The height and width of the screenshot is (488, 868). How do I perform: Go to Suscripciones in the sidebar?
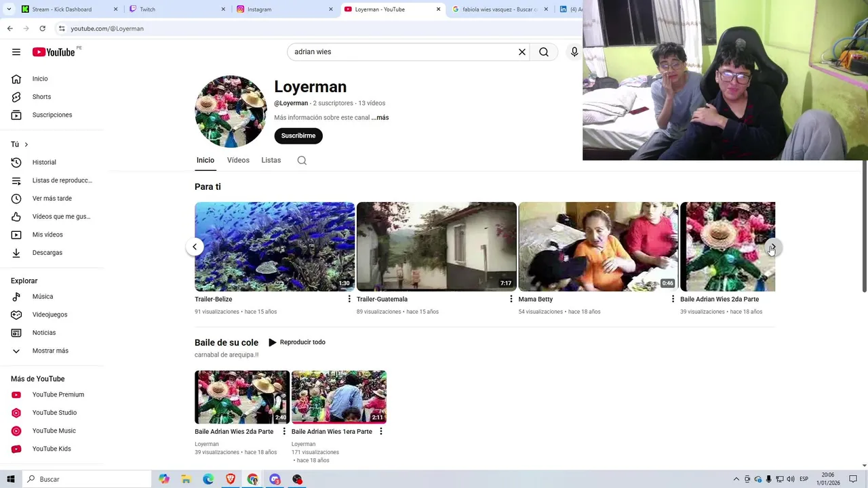click(52, 115)
